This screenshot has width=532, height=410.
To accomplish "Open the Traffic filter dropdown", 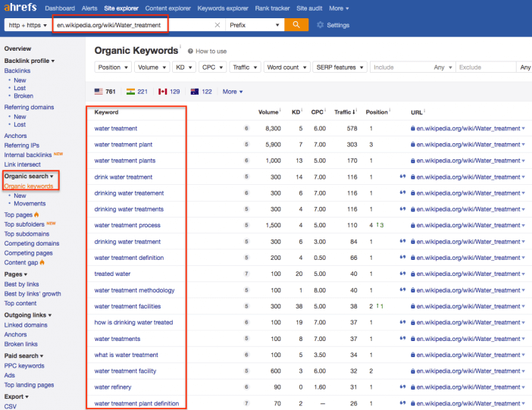I will tap(245, 67).
